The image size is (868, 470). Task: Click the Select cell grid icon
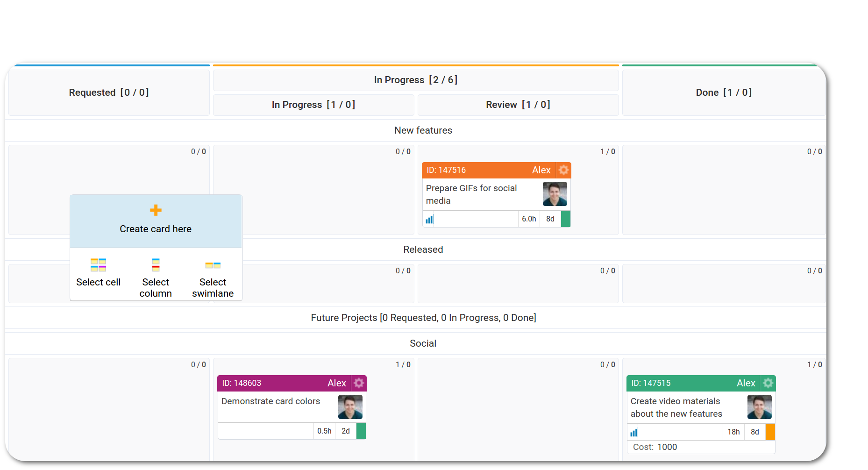pos(98,265)
